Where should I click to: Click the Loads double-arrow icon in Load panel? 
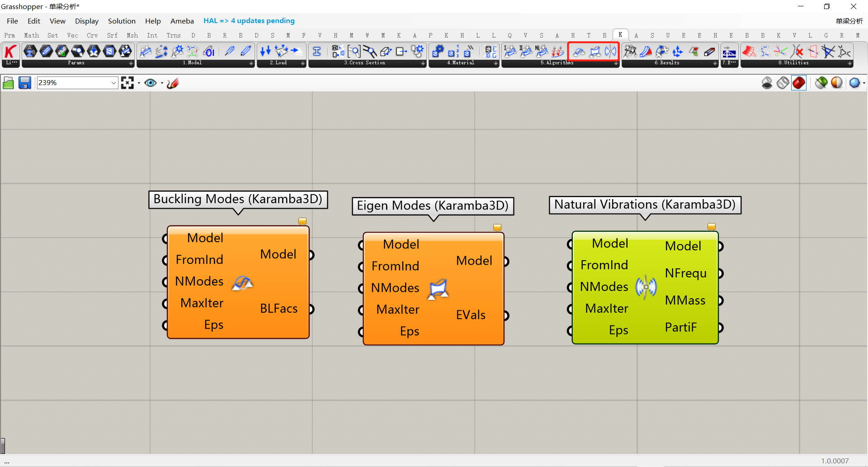265,52
